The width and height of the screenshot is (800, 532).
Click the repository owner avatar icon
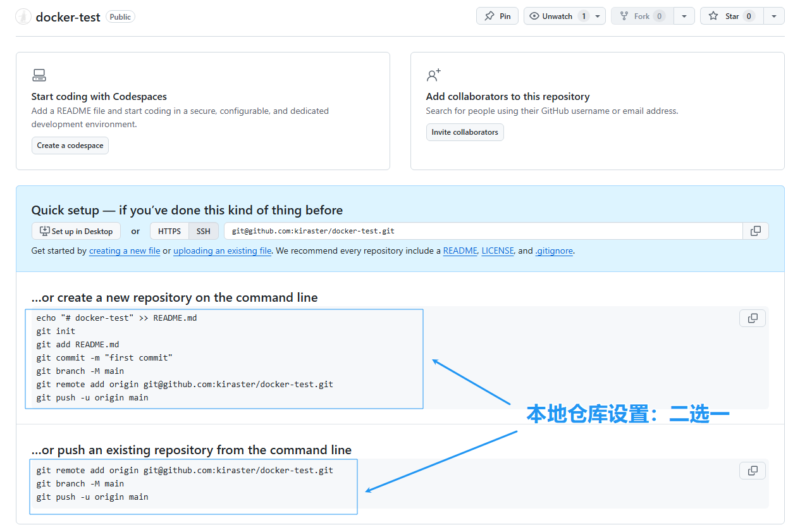23,16
